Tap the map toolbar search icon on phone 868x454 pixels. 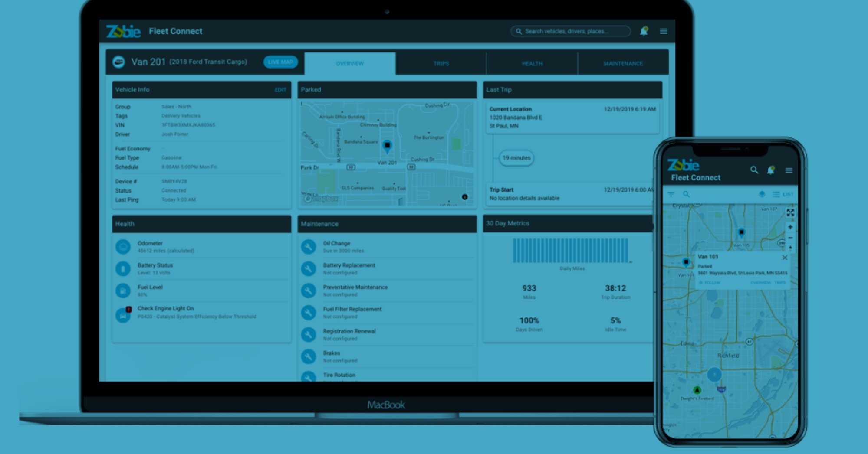(686, 194)
